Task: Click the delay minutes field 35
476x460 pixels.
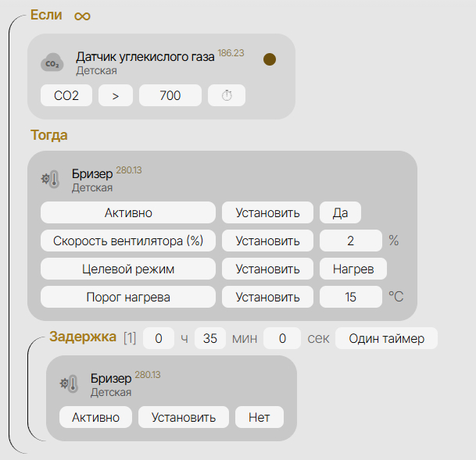Action: [209, 338]
